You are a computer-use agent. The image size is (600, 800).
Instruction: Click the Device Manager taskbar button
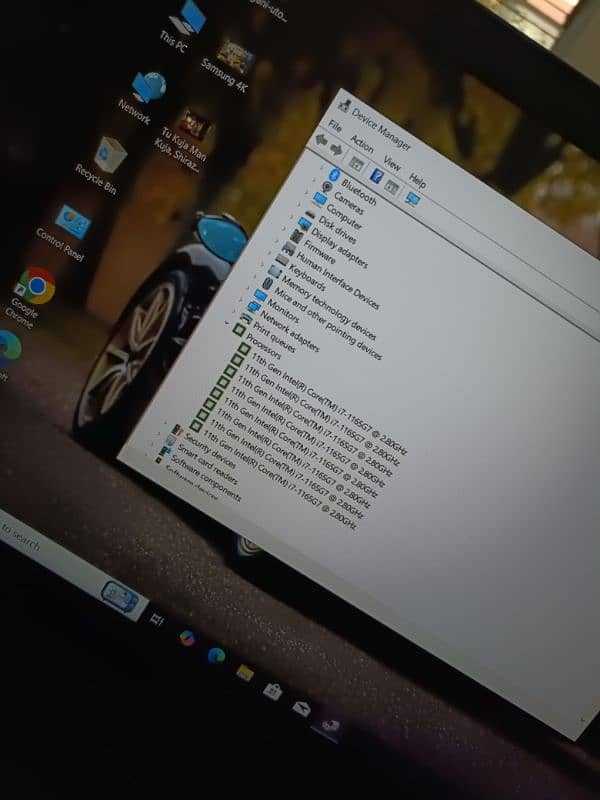click(330, 727)
